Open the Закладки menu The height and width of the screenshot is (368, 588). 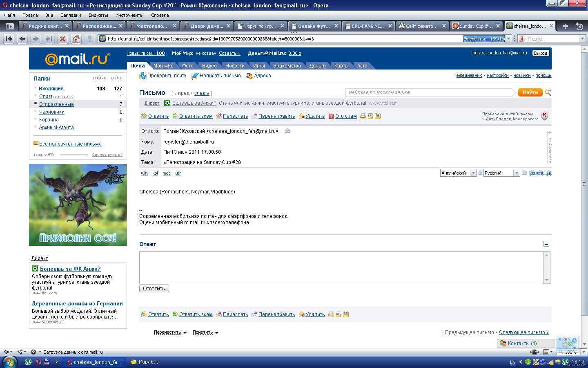71,15
